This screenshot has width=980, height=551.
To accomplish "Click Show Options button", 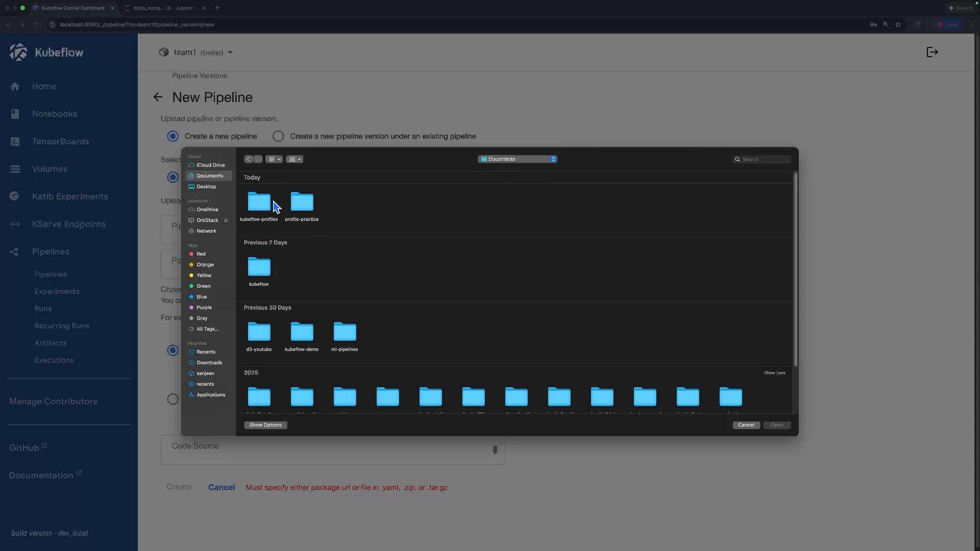I will tap(265, 425).
